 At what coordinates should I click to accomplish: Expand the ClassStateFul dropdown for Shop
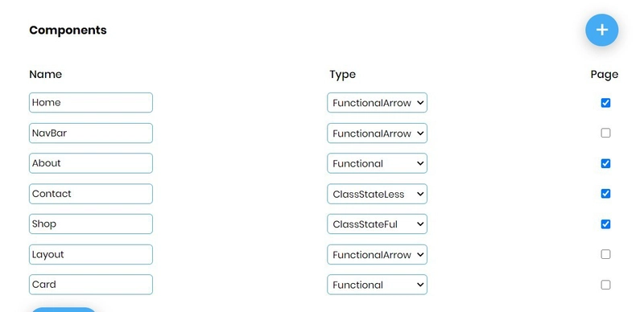[x=377, y=224]
